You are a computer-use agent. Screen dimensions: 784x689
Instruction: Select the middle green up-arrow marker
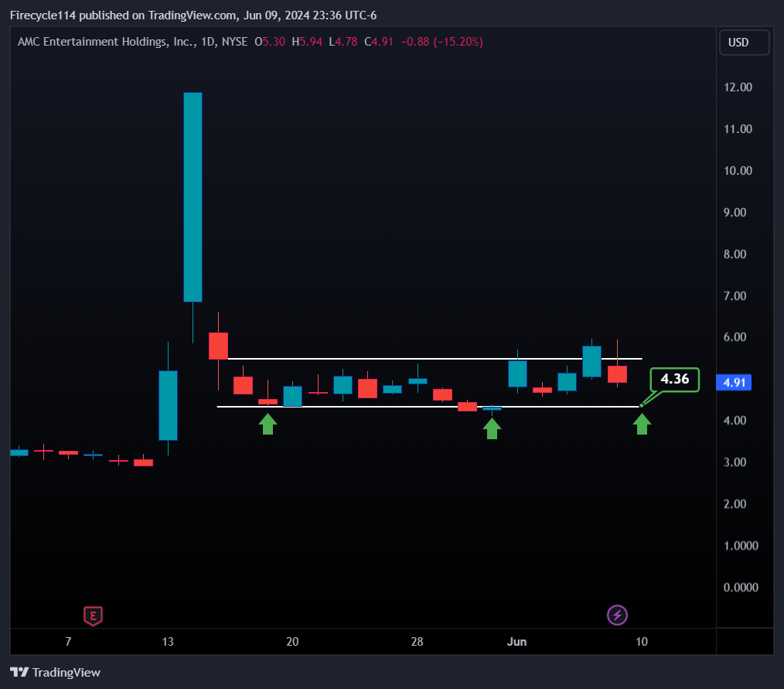(492, 428)
